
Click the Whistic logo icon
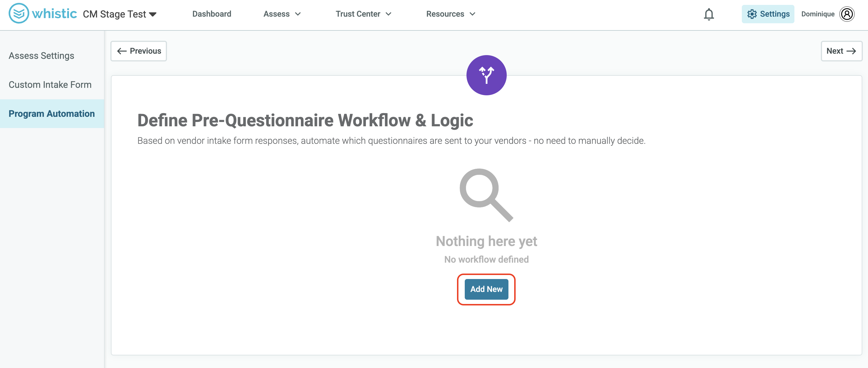(18, 13)
